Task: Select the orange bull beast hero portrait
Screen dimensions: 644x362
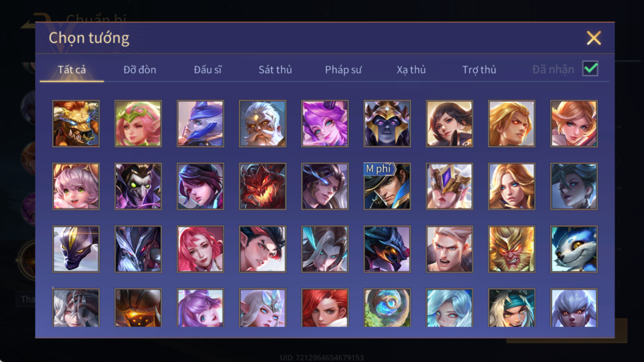Action: pyautogui.click(x=76, y=123)
